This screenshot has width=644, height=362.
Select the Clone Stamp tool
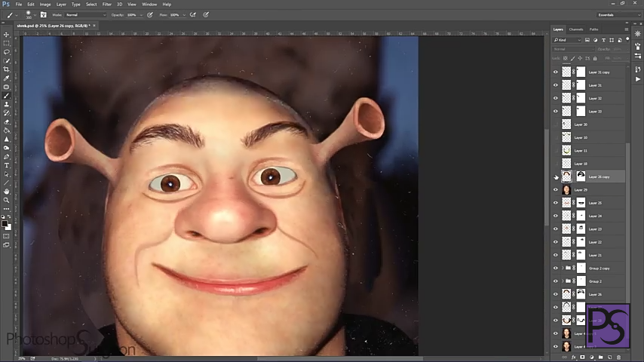7,104
